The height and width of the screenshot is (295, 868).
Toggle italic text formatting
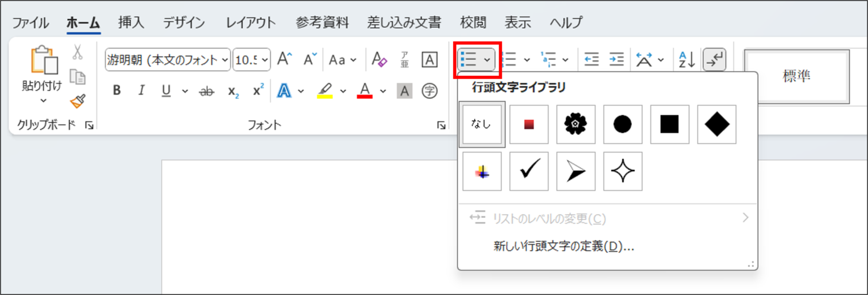(141, 91)
